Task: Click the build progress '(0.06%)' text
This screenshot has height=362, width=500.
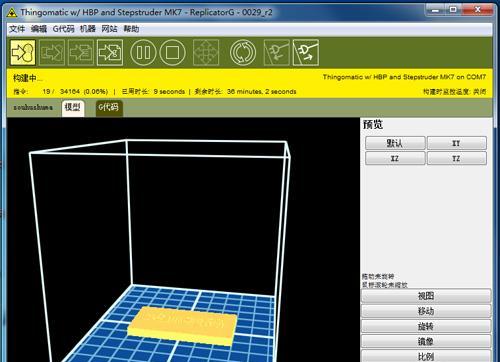Action: [96, 91]
